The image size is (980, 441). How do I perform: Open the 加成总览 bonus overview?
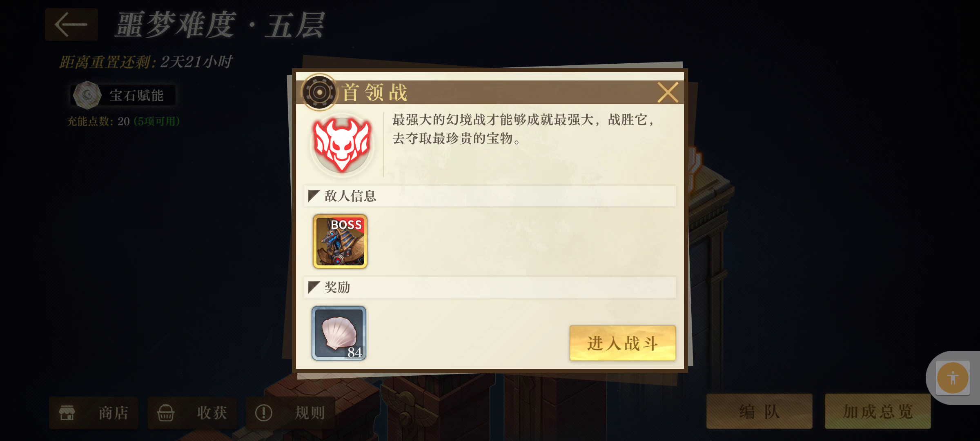[x=878, y=411]
